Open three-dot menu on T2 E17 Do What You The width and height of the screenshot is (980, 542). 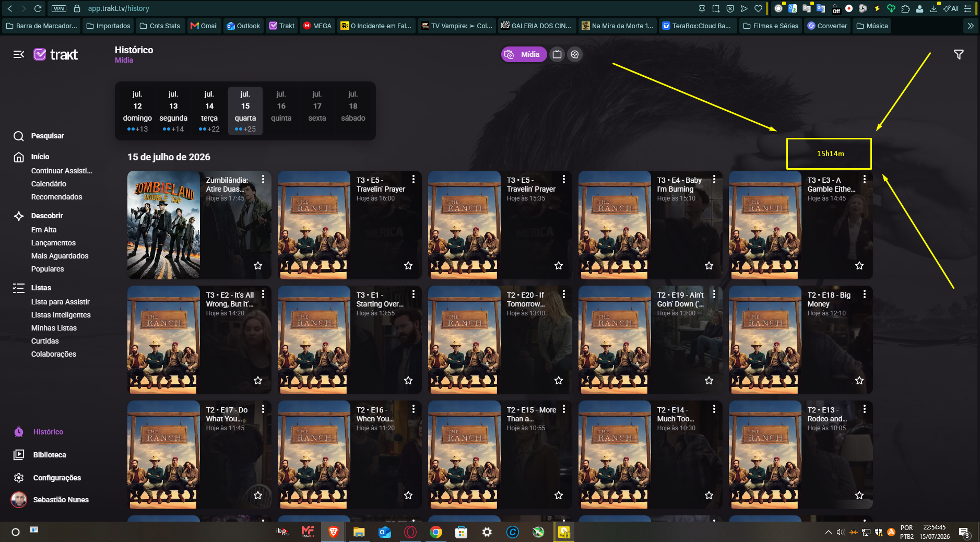pos(263,409)
